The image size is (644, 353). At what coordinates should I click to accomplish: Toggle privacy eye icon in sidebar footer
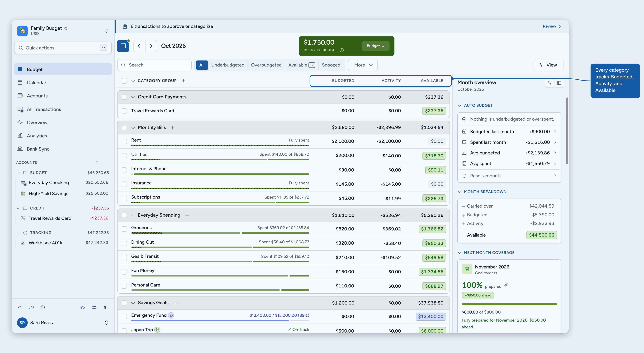82,307
